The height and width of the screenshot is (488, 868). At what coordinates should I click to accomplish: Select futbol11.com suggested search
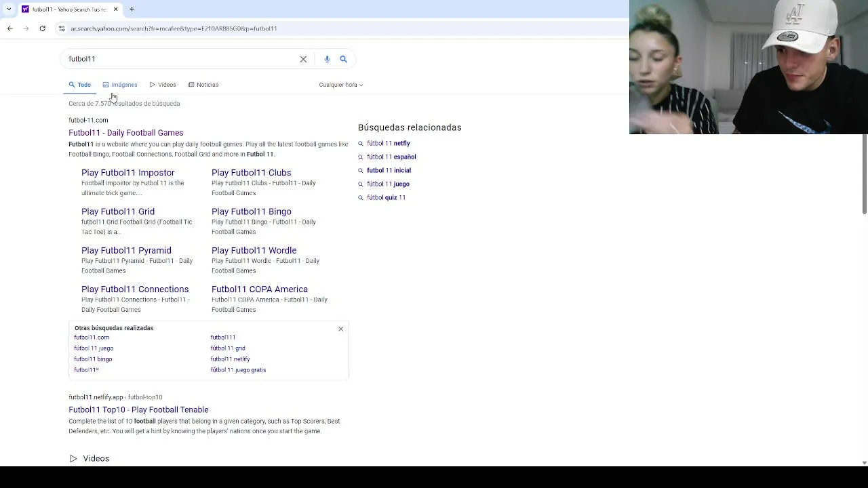pos(92,338)
